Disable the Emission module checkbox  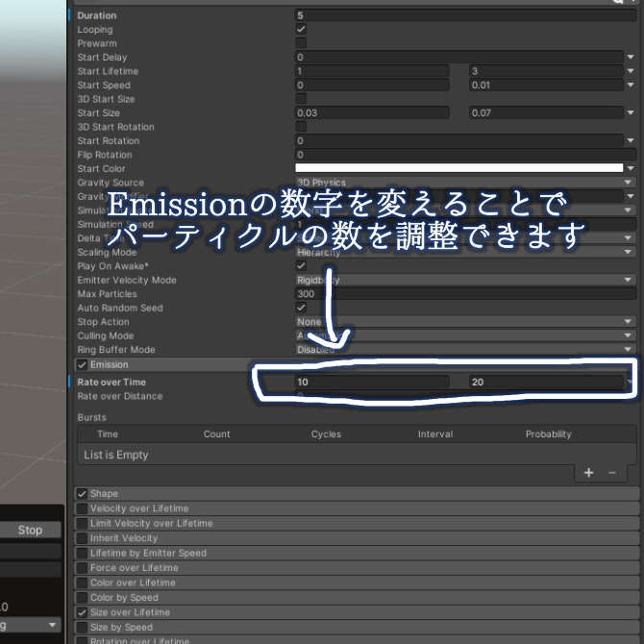pos(82,364)
